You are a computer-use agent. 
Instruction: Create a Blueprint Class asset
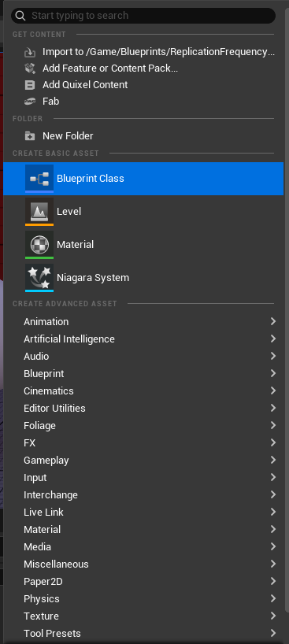(x=143, y=179)
